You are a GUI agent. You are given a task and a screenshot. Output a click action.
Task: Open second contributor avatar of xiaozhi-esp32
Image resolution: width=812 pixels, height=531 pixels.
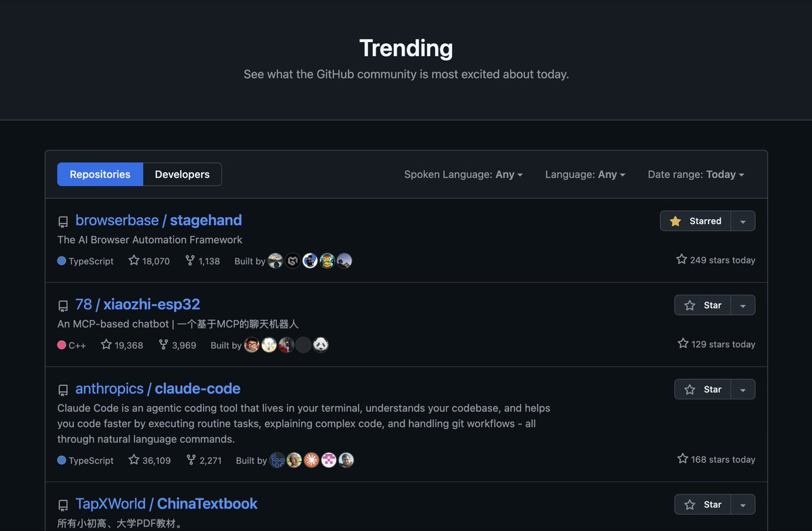click(x=269, y=345)
